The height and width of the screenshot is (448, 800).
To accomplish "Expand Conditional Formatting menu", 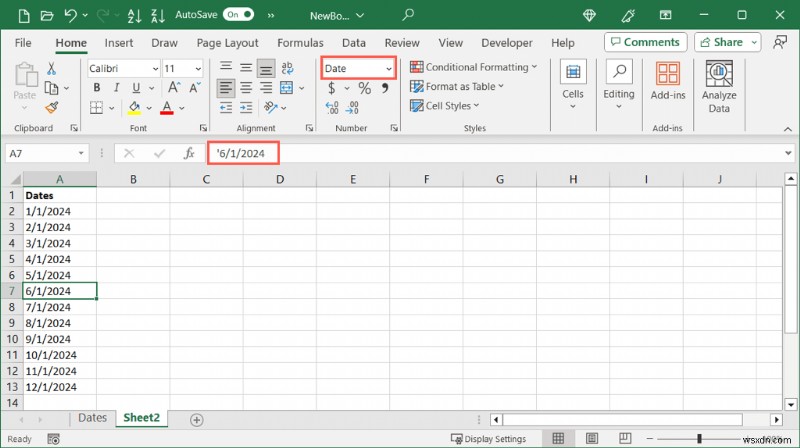I will click(x=473, y=67).
